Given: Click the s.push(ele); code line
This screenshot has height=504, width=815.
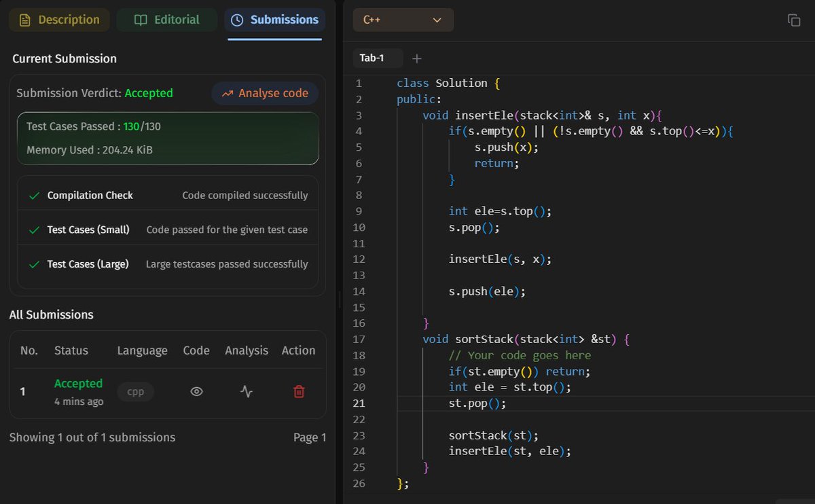Looking at the screenshot, I should [487, 291].
